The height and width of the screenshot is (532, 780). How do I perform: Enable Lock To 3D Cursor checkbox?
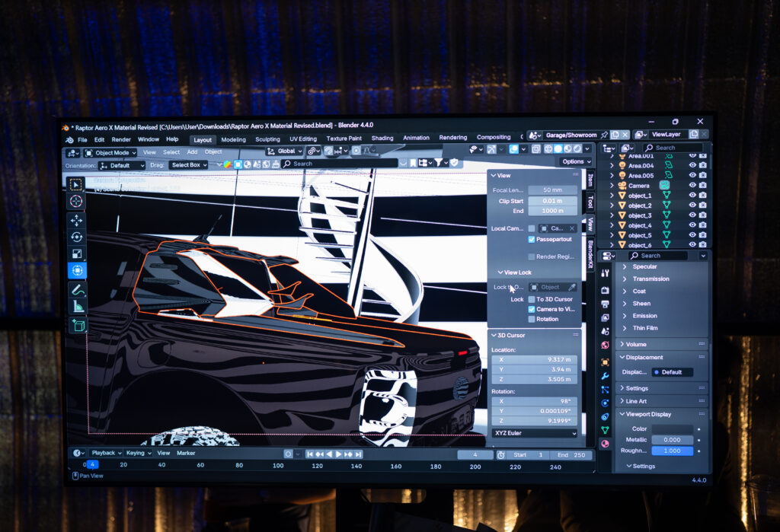point(532,299)
